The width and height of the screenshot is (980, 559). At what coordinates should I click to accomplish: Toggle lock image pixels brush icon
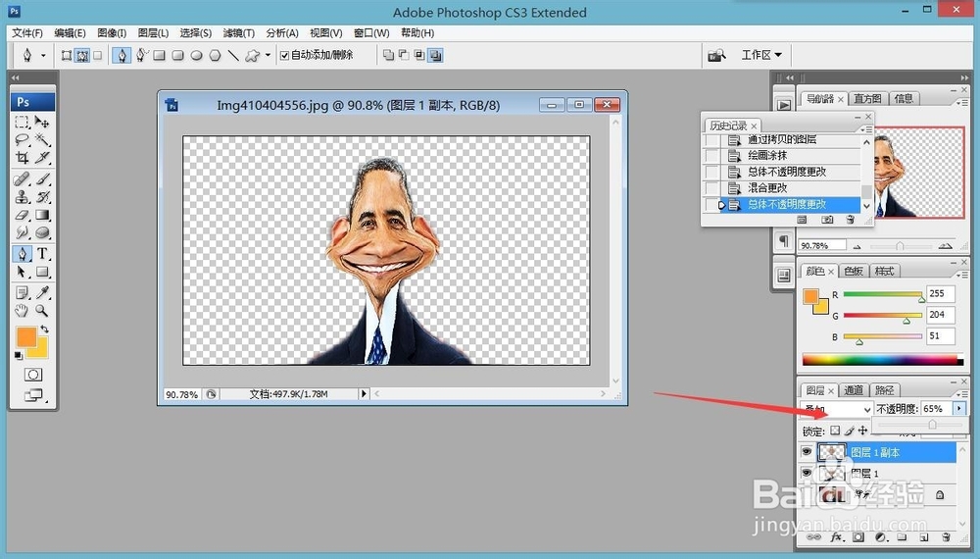[849, 431]
